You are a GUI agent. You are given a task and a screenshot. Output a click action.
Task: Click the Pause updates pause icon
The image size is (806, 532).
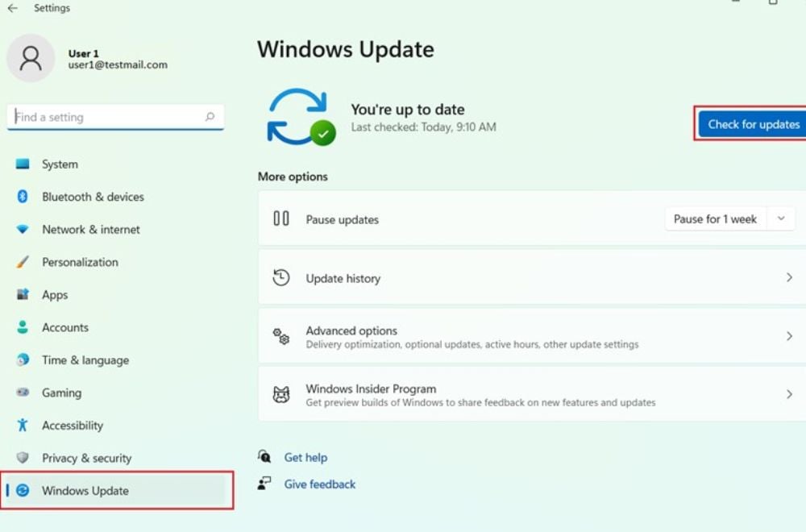point(281,219)
